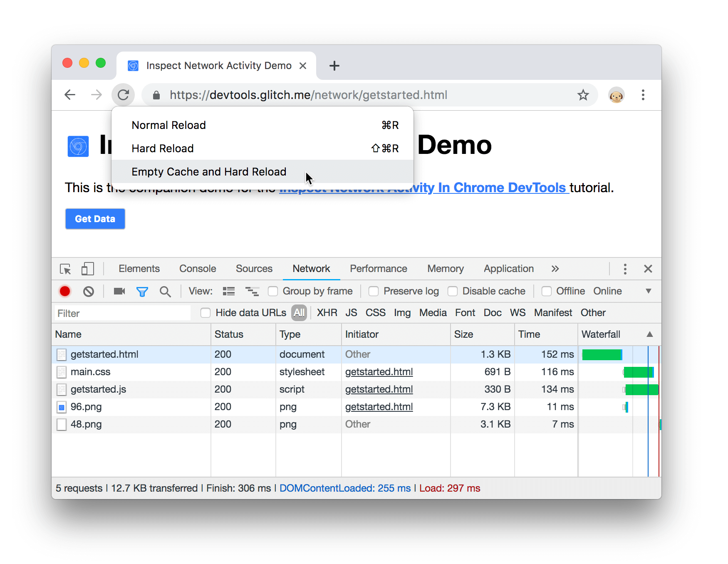Viewport: 728px width, 564px height.
Task: Click the tab favicon icon
Action: (x=133, y=66)
